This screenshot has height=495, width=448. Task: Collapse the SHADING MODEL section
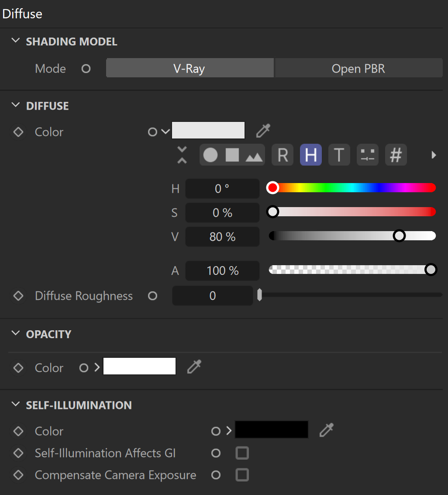click(x=15, y=40)
